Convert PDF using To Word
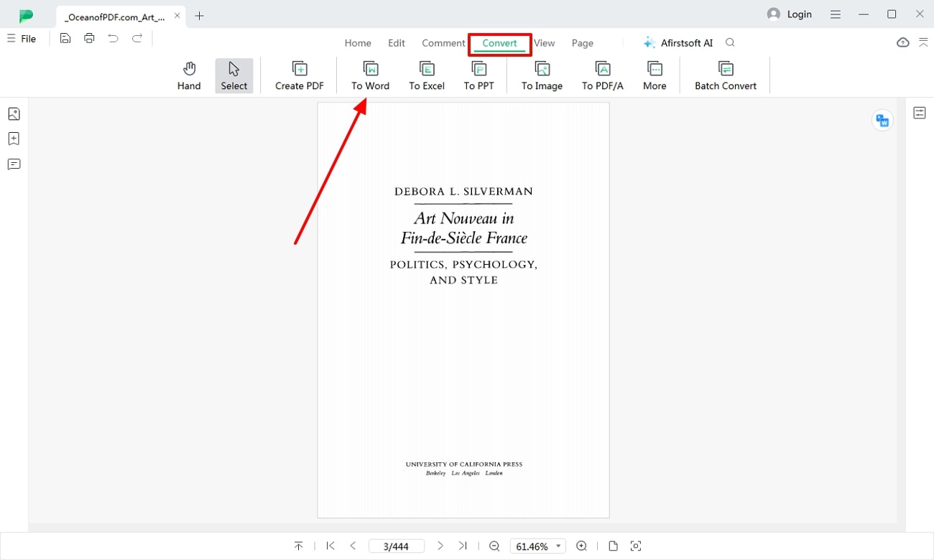Image resolution: width=934 pixels, height=560 pixels. tap(370, 76)
